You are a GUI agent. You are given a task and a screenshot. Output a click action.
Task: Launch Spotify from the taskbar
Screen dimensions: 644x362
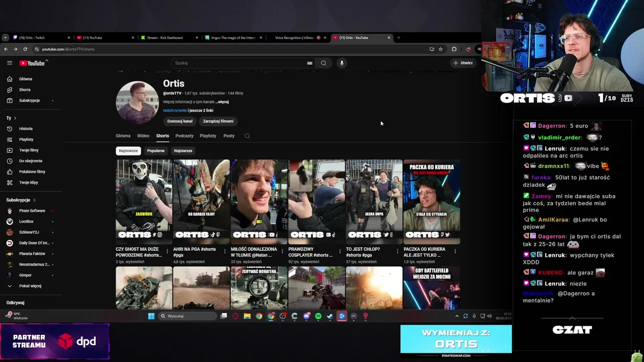318,316
